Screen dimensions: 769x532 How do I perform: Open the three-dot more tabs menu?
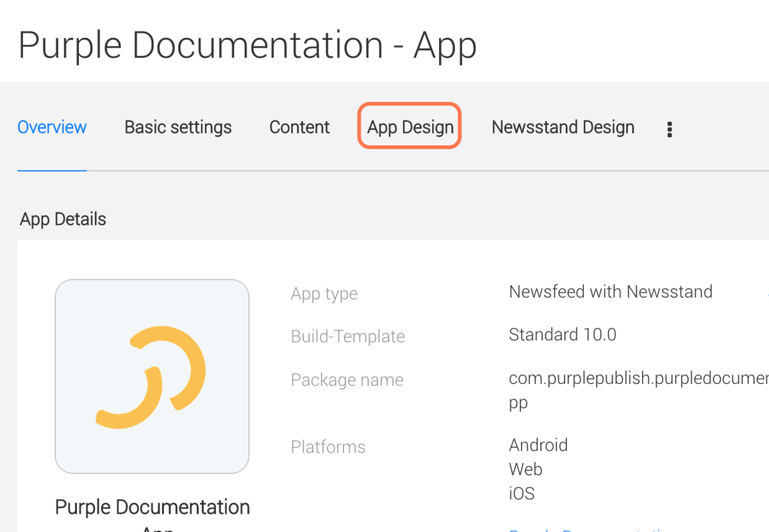[670, 129]
